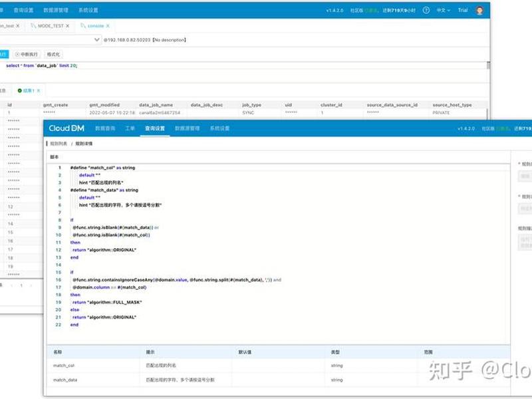Click into the SQL editor line "select * from data_job"
Image resolution: width=532 pixels, height=399 pixels.
(x=42, y=65)
